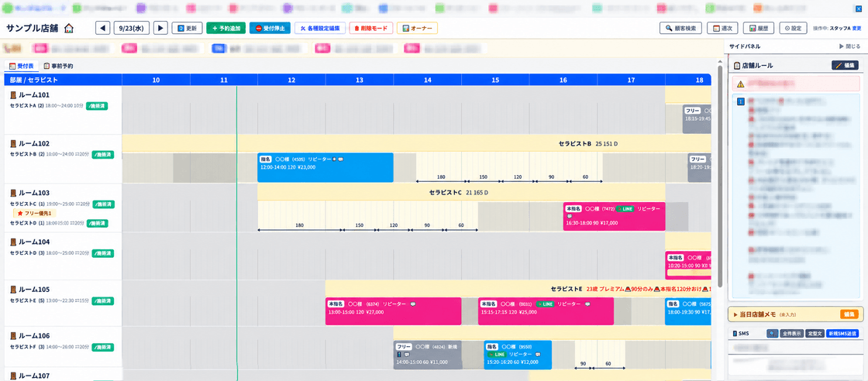Click the LINE badge on the 15:15-17:15 reservation
The height and width of the screenshot is (381, 868).
(545, 304)
